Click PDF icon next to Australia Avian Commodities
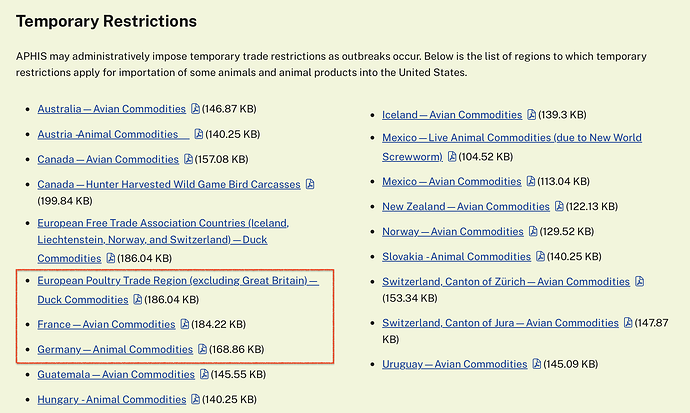 click(x=195, y=109)
